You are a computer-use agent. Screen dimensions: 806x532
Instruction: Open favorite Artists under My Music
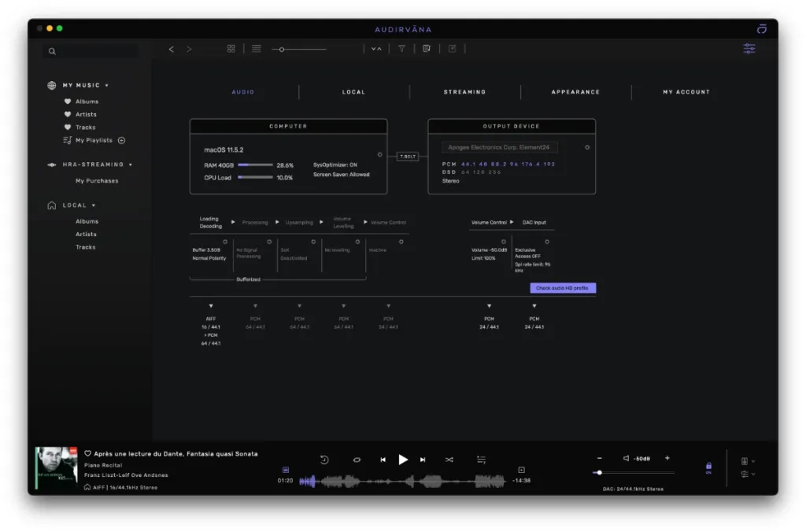tap(86, 115)
